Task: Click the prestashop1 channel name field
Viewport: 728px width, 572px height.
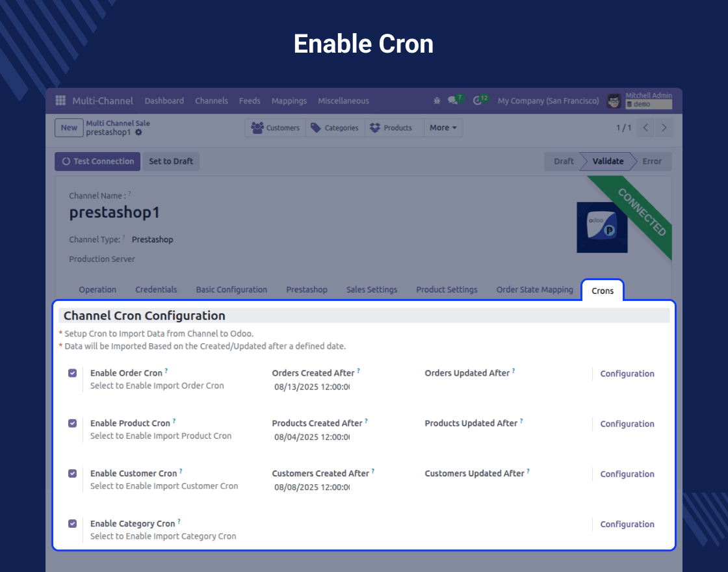Action: 114,213
